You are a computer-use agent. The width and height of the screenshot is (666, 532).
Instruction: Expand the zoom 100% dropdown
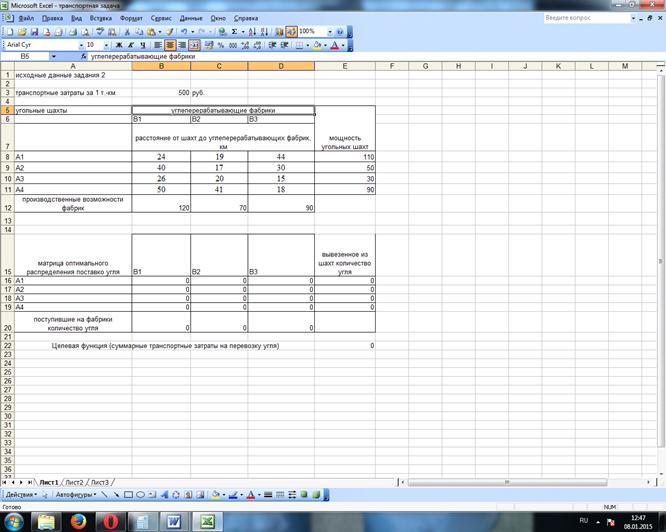(x=325, y=32)
